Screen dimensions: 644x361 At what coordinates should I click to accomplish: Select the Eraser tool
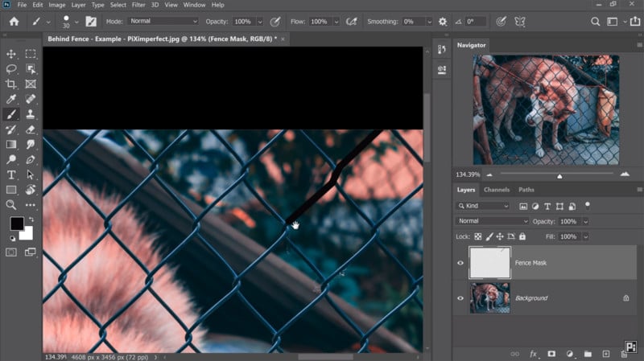[x=31, y=129]
